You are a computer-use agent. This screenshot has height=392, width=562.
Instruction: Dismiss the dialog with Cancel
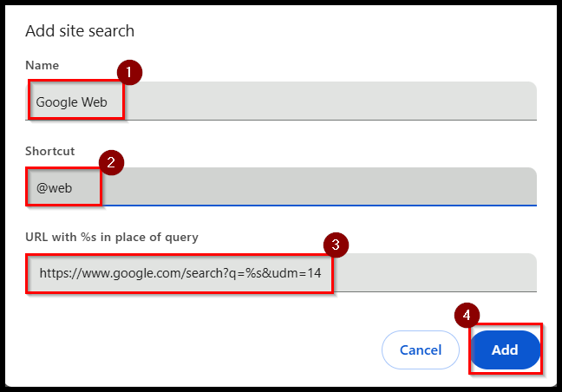pos(421,350)
